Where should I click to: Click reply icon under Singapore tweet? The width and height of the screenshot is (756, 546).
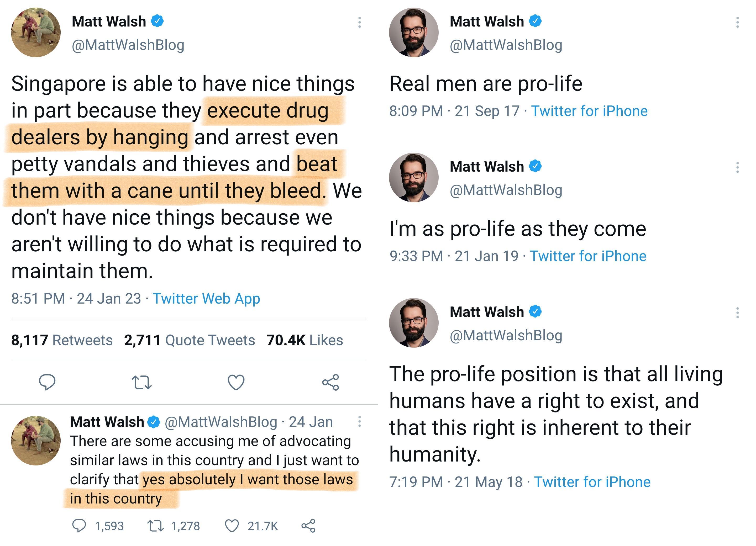coord(47,382)
